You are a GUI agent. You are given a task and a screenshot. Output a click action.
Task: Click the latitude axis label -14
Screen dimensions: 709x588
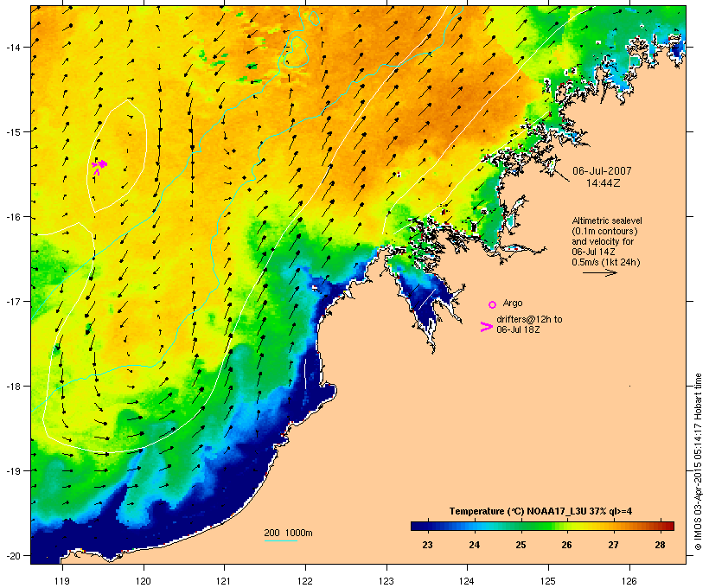click(x=12, y=48)
